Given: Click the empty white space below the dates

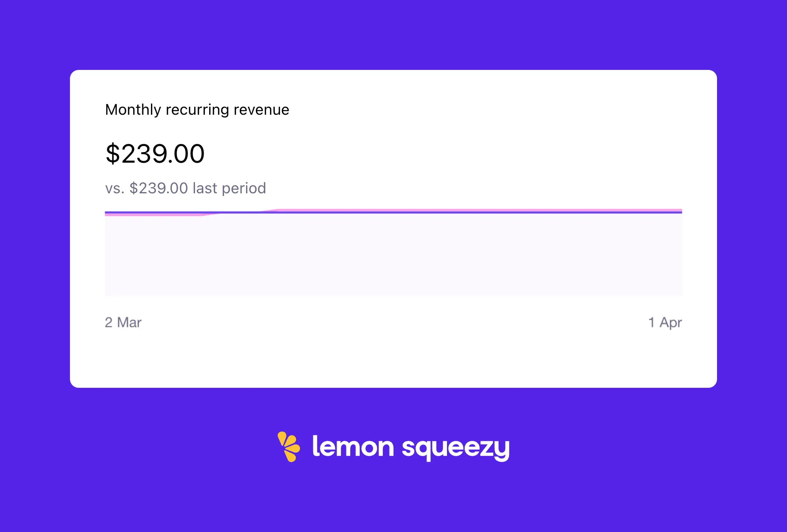Looking at the screenshot, I should click(x=393, y=358).
